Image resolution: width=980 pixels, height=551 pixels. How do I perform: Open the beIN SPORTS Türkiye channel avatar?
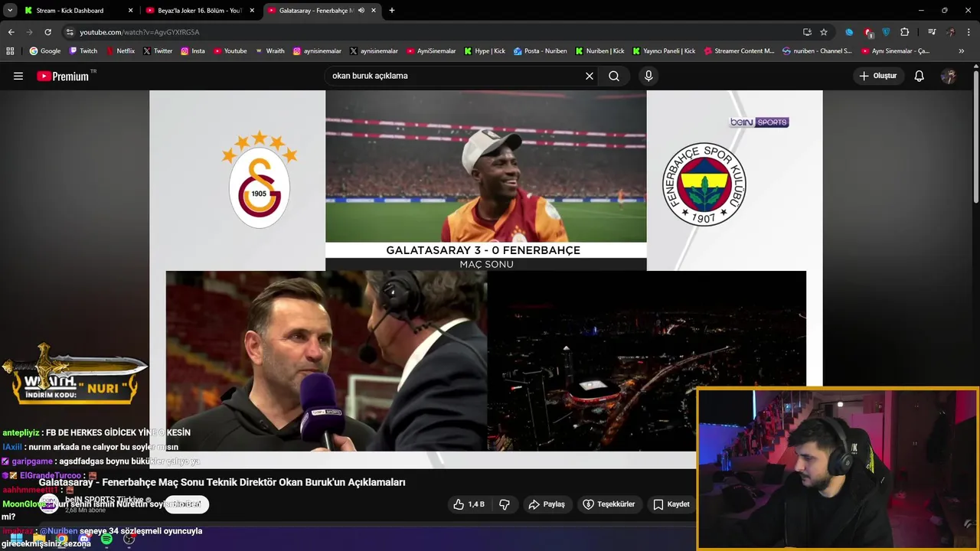click(x=49, y=504)
